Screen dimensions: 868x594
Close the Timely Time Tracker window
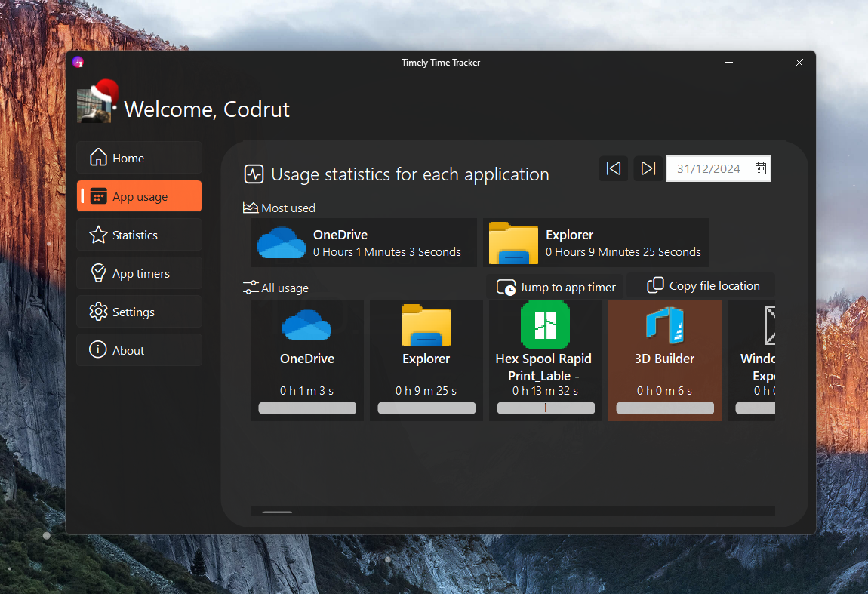799,63
